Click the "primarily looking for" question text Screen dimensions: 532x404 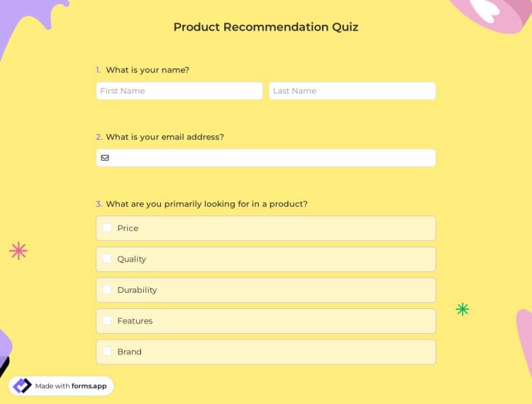pyautogui.click(x=206, y=204)
